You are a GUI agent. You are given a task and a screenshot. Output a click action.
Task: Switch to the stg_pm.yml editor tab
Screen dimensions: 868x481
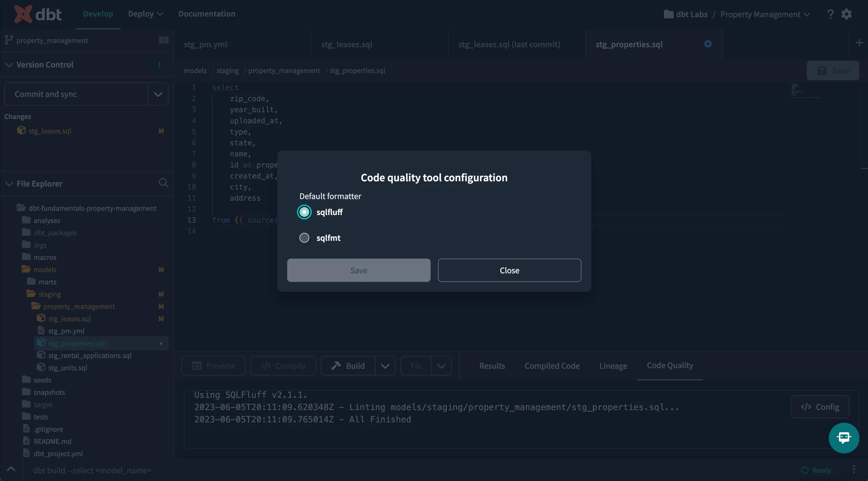pyautogui.click(x=243, y=44)
